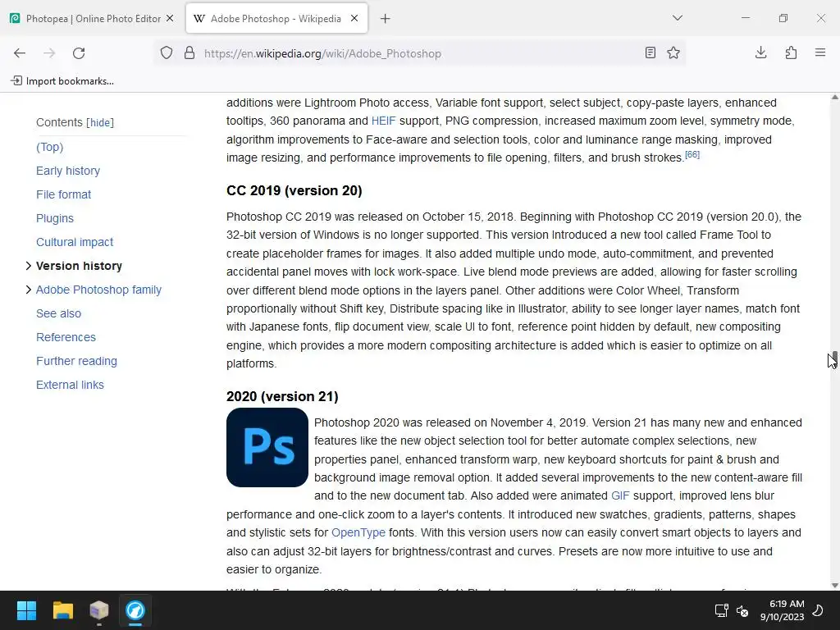Toggle reader view icon

(x=651, y=53)
